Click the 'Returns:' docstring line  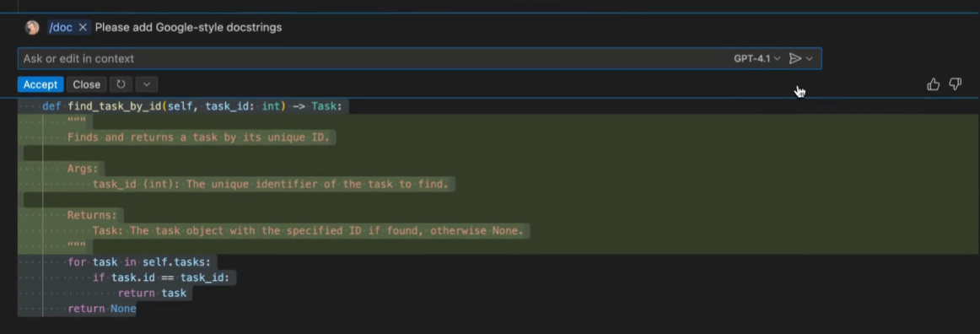(x=93, y=215)
